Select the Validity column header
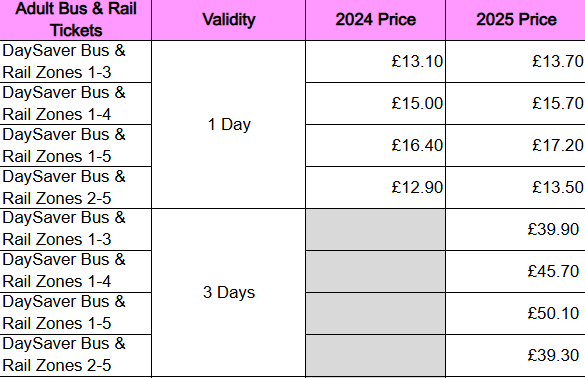Image resolution: width=585 pixels, height=378 pixels. tap(229, 20)
